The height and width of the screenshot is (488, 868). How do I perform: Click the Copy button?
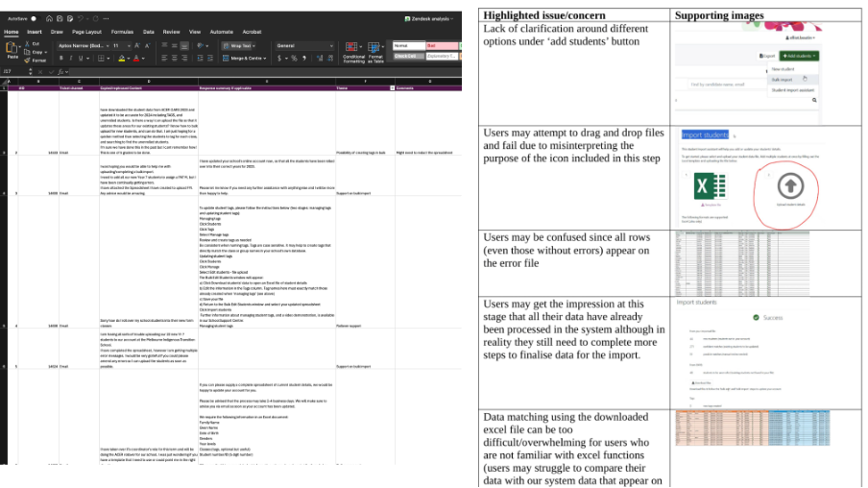(x=34, y=52)
